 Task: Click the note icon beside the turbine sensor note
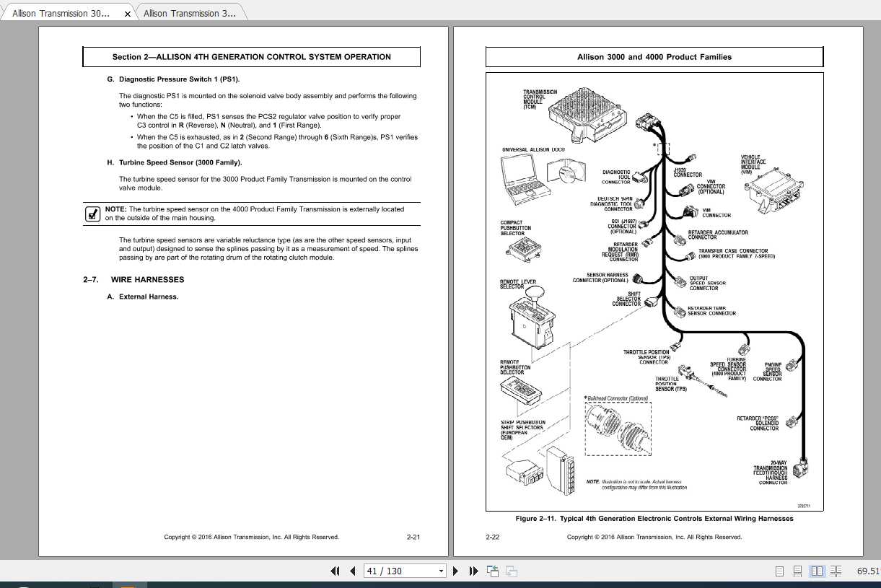pyautogui.click(x=92, y=214)
